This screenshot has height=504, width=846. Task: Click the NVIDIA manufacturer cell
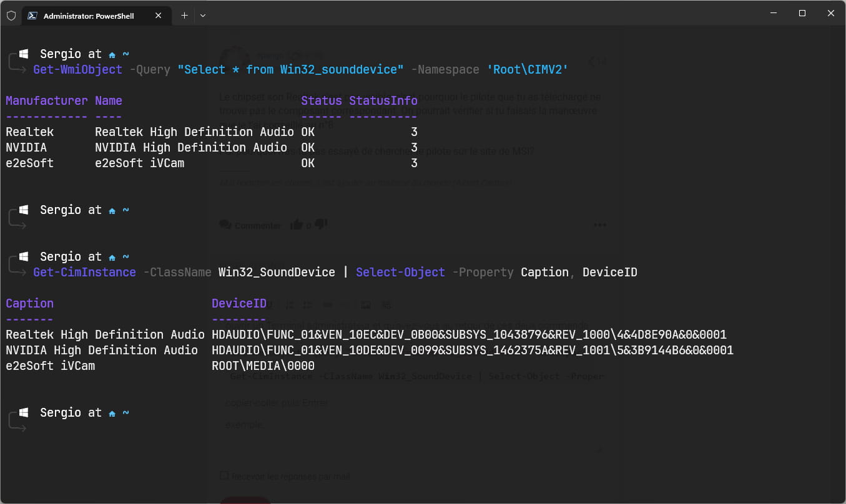(x=26, y=147)
